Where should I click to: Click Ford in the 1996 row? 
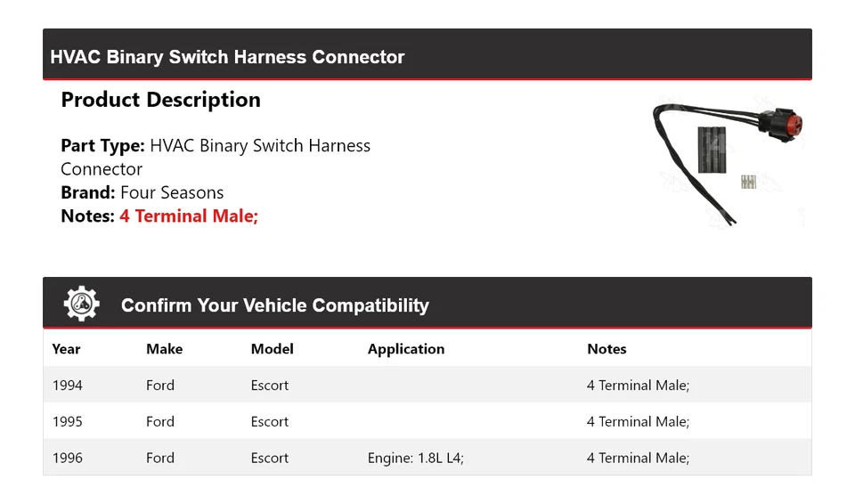click(160, 458)
